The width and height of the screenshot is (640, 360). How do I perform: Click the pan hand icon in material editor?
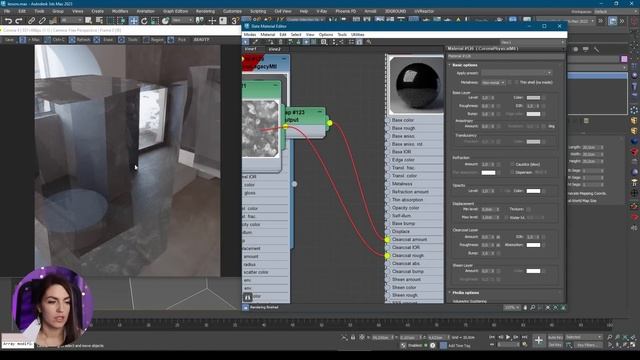[525, 308]
